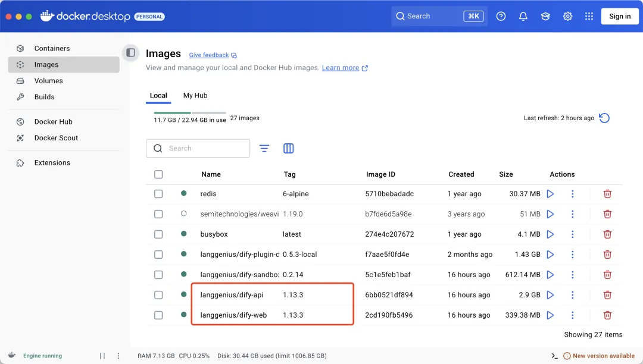Open Settings gear icon
Viewport: 643px width, 364px height.
click(x=567, y=17)
